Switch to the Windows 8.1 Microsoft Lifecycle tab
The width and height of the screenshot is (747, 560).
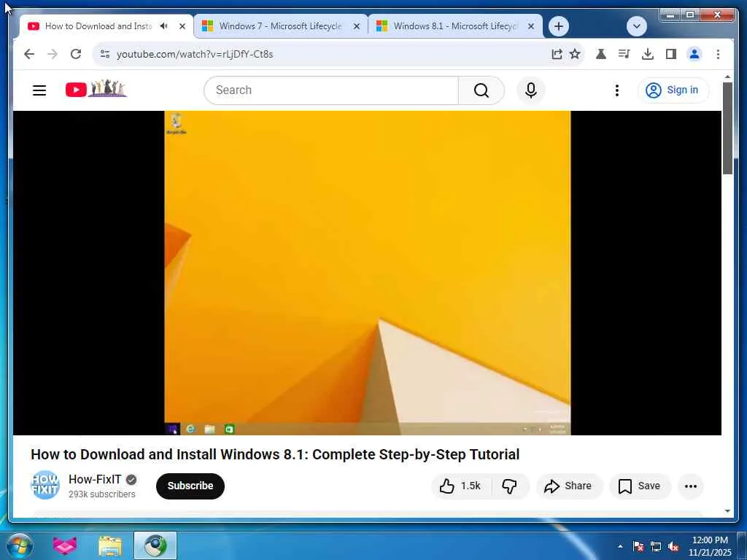click(455, 26)
